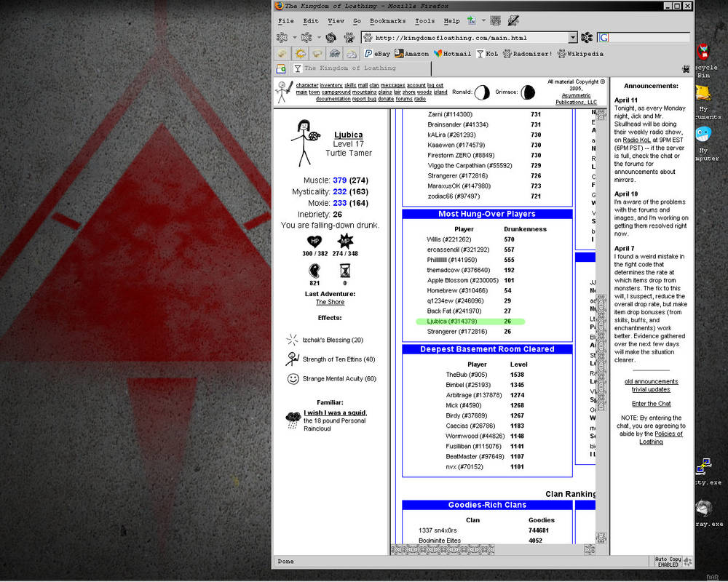The height and width of the screenshot is (582, 728).
Task: Open the dropdown arrow next to green extension icon
Action: [483, 20]
